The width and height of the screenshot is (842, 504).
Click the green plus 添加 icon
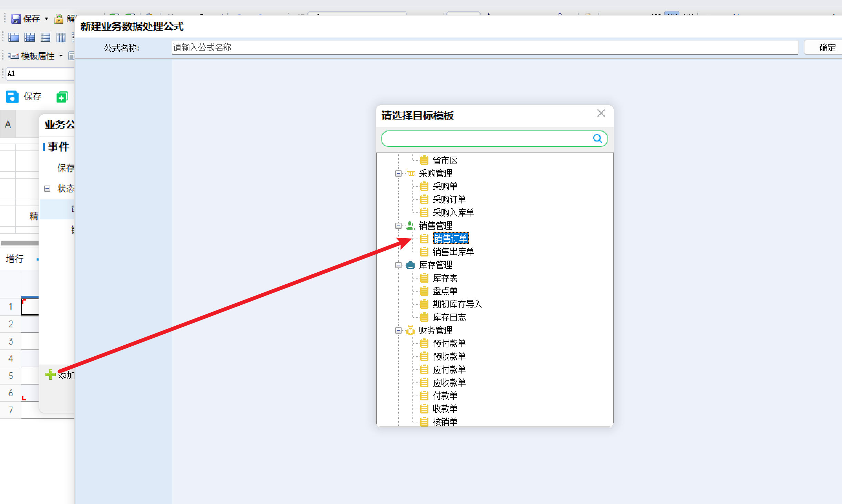tap(50, 375)
